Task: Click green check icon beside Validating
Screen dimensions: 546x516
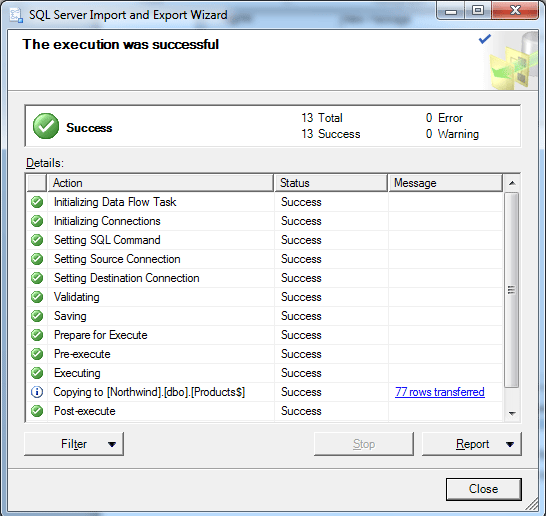Action: [x=37, y=297]
